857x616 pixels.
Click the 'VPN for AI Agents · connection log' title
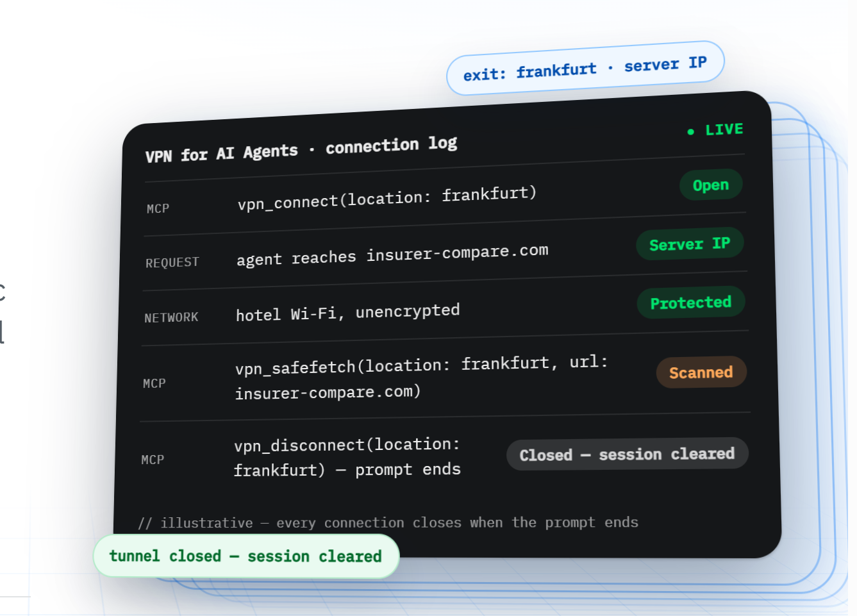[301, 149]
